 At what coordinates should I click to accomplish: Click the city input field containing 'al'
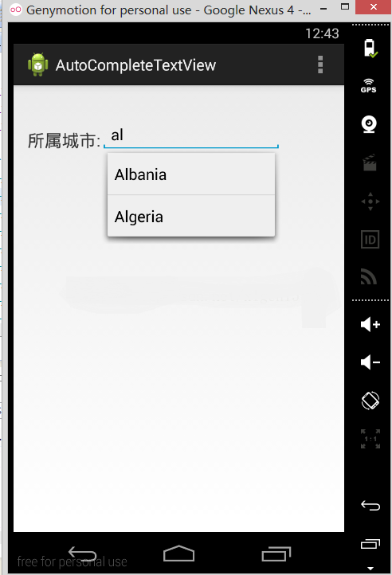(191, 136)
